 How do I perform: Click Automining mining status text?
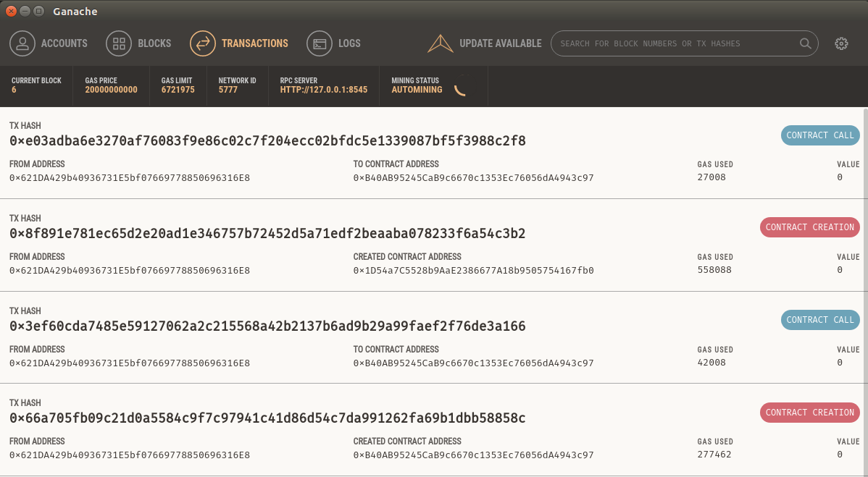coord(417,90)
